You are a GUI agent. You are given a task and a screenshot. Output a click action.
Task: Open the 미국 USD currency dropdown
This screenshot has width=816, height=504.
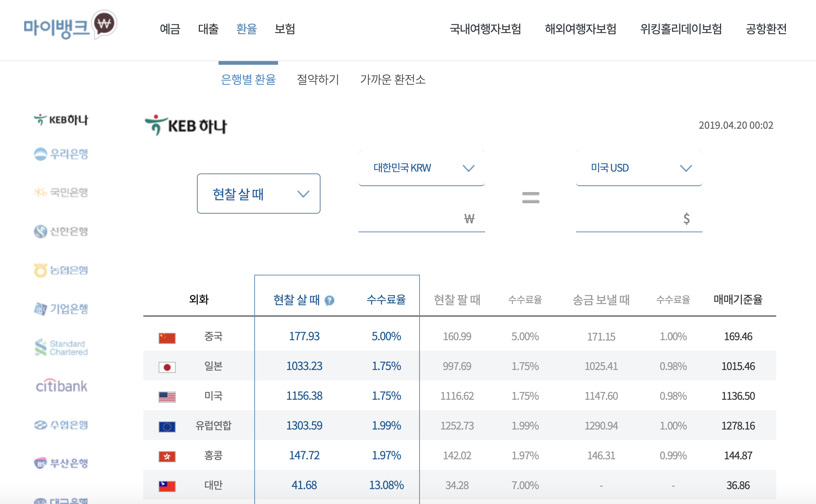click(x=639, y=168)
